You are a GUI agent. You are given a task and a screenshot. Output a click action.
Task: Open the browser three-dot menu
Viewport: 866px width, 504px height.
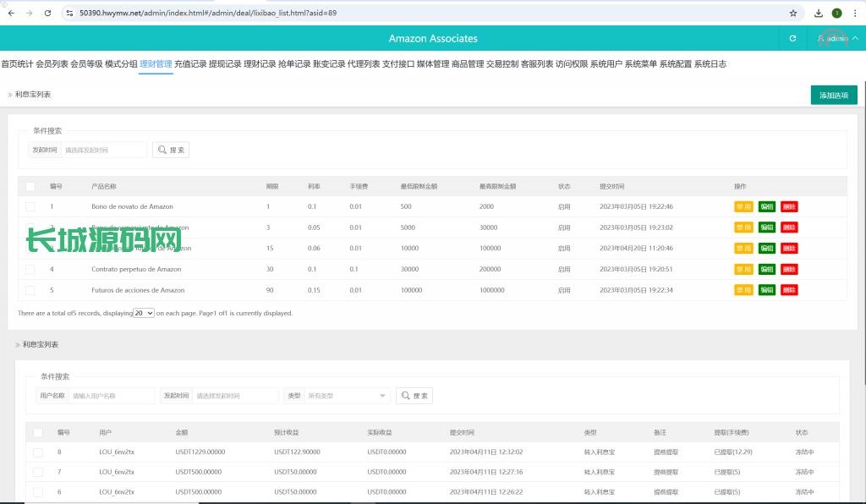855,14
